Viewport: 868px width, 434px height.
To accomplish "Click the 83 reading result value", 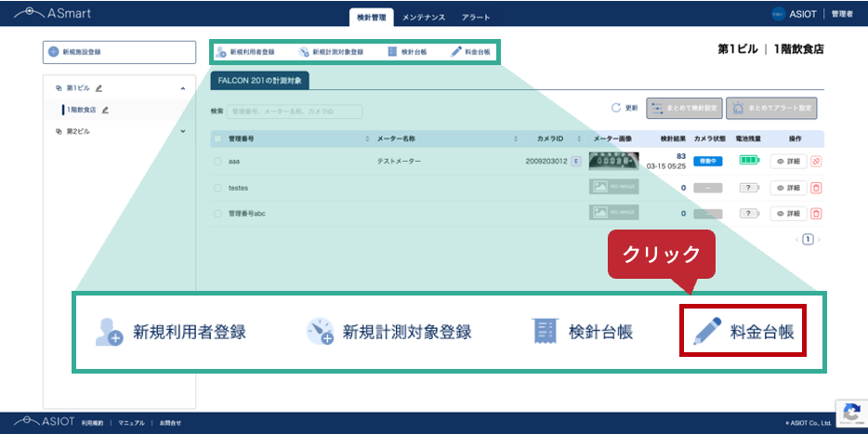I will (x=681, y=156).
